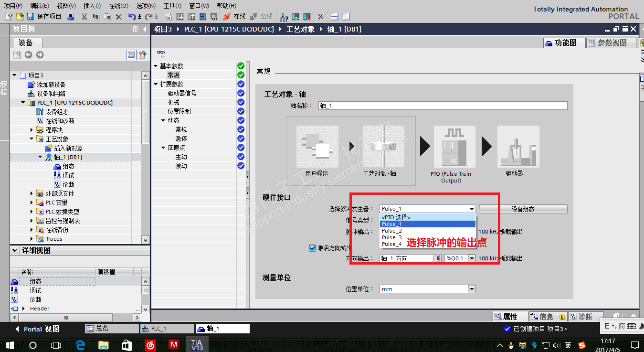
Task: Open the 视图(V) menu
Action: coord(66,6)
